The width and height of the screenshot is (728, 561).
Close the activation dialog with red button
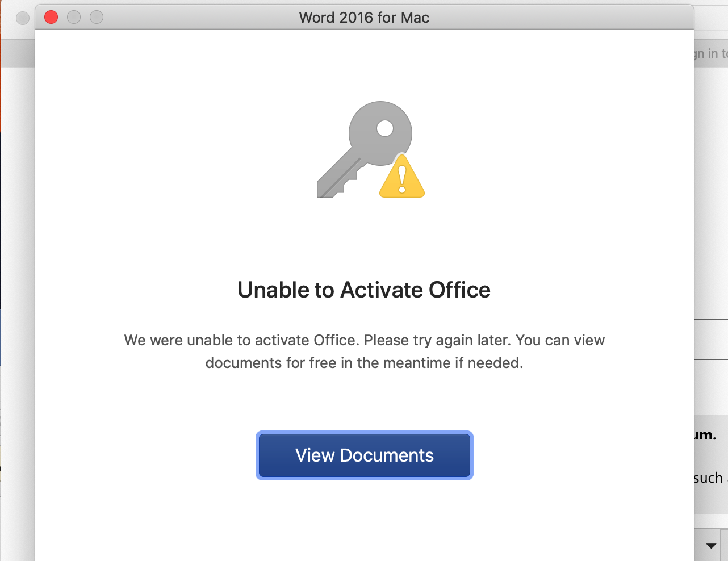coord(51,18)
